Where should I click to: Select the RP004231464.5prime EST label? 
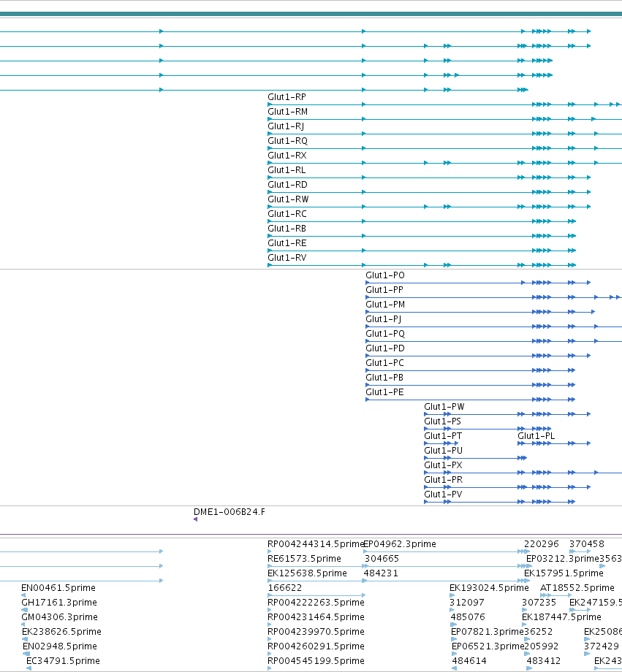tap(316, 616)
